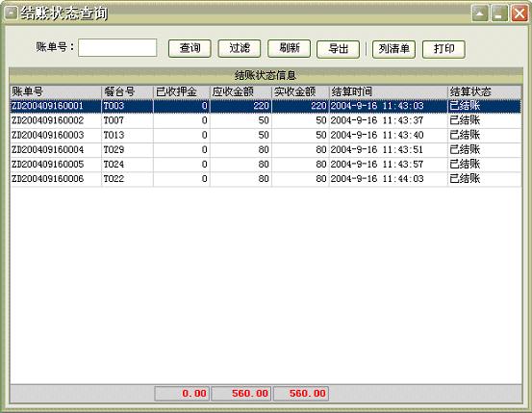
Task: Select bill row ZD200409160004
Action: [266, 150]
